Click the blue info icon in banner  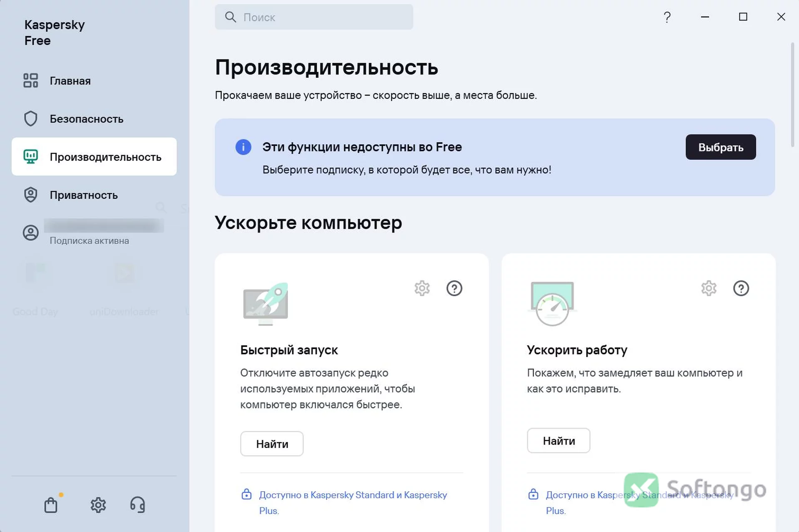[243, 147]
